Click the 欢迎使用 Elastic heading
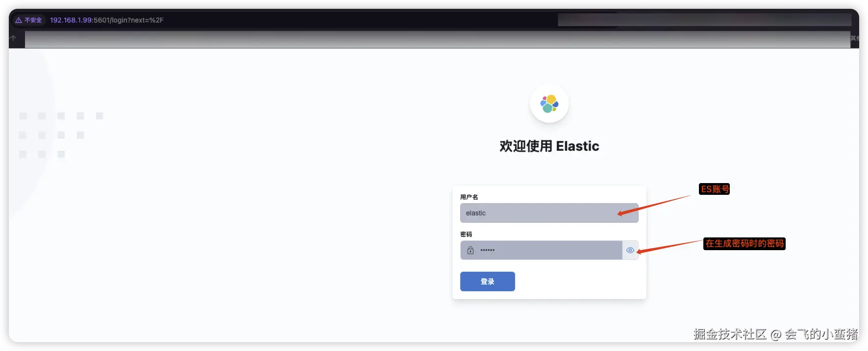Viewport: 868px width, 351px height. pos(549,146)
